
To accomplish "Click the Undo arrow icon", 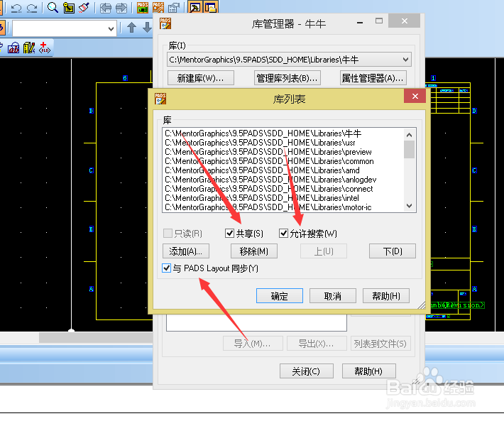I will (16, 7).
